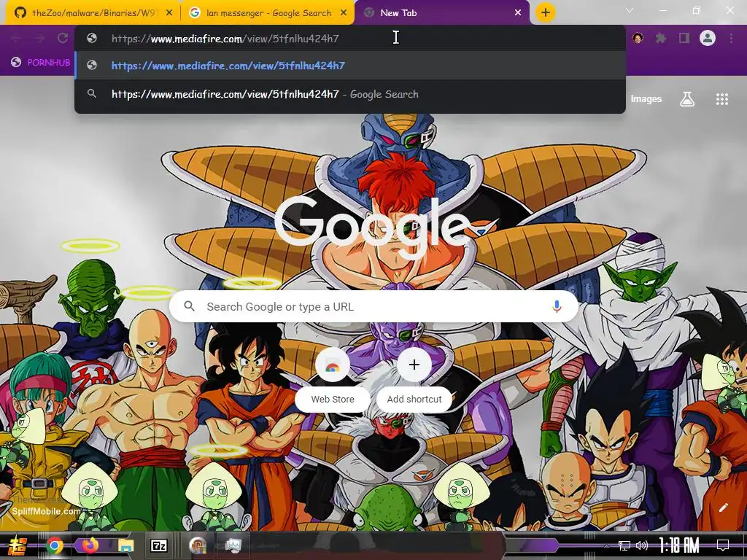Click the magnifier icon on the Google Search suggestion
747x560 pixels.
click(92, 93)
